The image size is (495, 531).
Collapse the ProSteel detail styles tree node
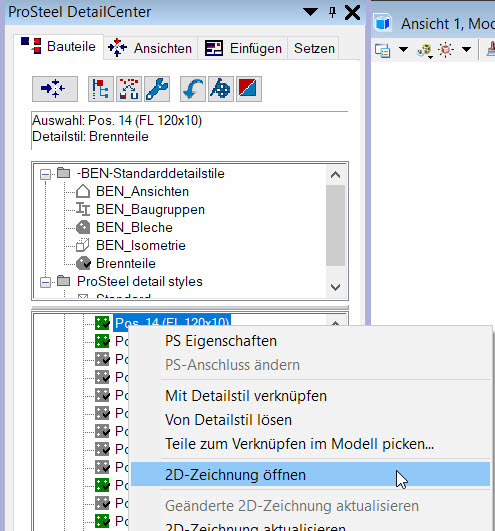click(x=45, y=282)
